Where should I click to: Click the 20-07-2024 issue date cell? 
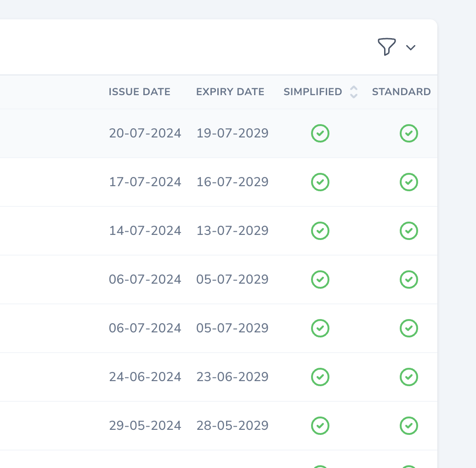(x=145, y=133)
